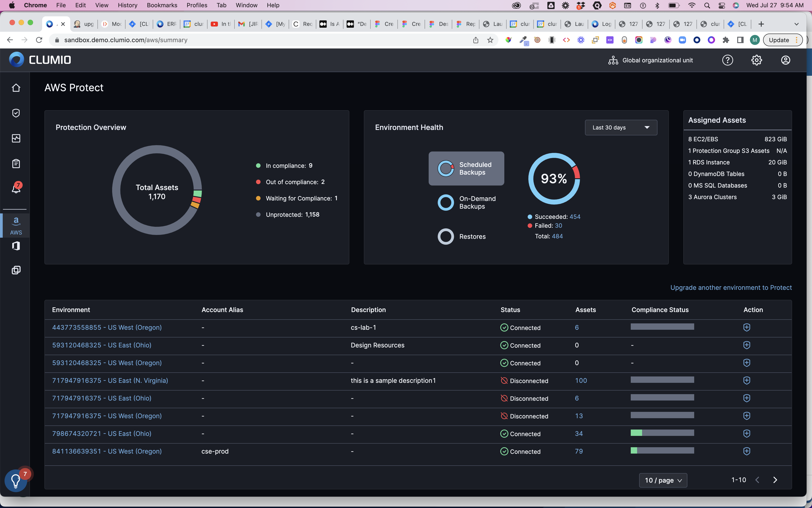Image resolution: width=812 pixels, height=508 pixels.
Task: Open the shield Protect sidebar icon
Action: pyautogui.click(x=16, y=113)
